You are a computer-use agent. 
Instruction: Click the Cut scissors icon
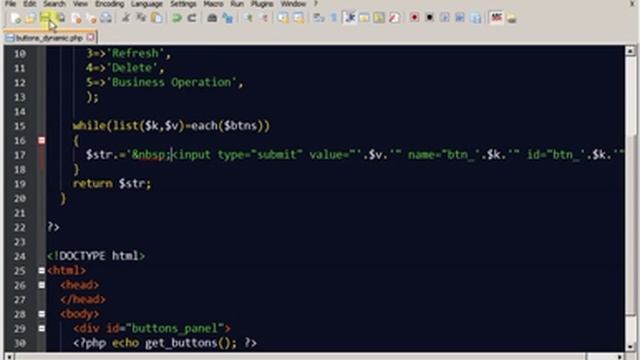click(126, 18)
